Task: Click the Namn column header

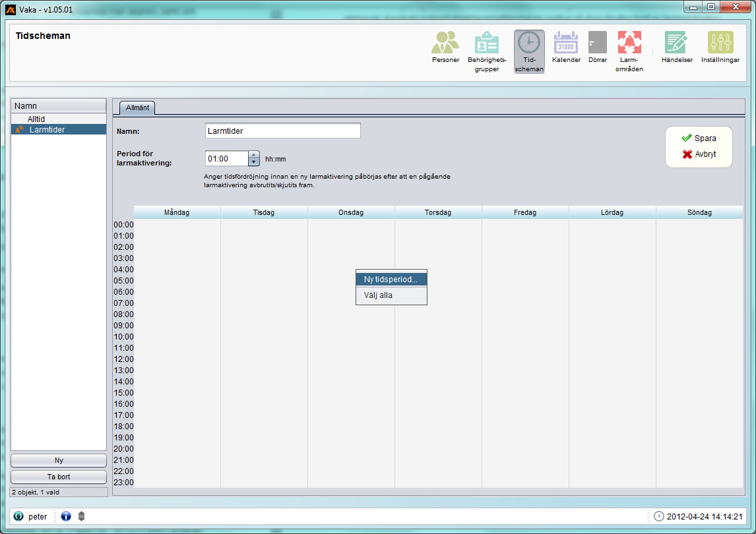Action: point(59,106)
